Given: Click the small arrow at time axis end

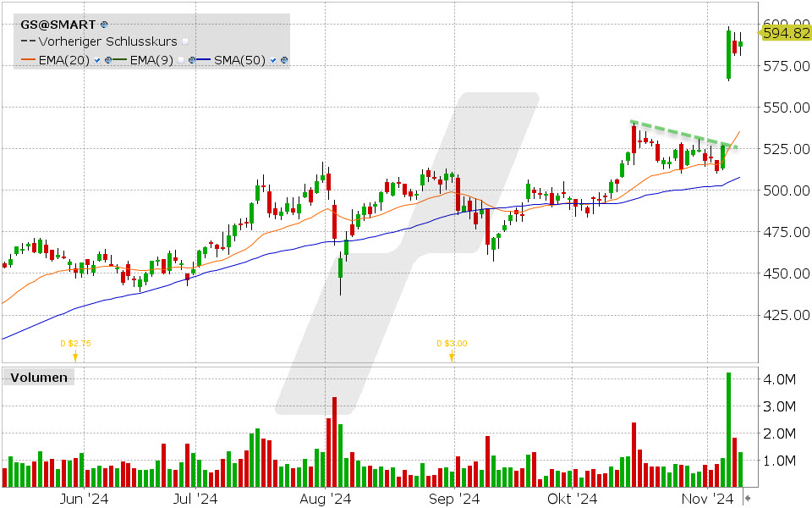Looking at the screenshot, I should click(748, 499).
